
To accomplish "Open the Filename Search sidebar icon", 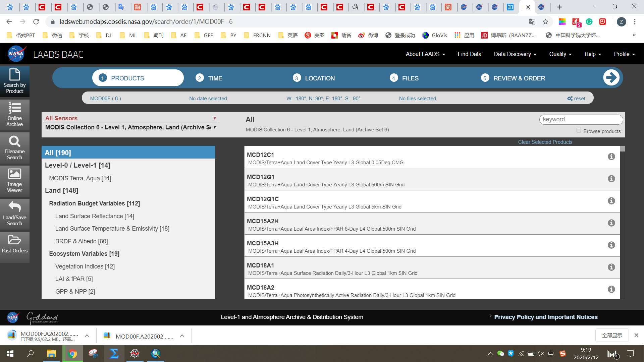I will tap(14, 148).
